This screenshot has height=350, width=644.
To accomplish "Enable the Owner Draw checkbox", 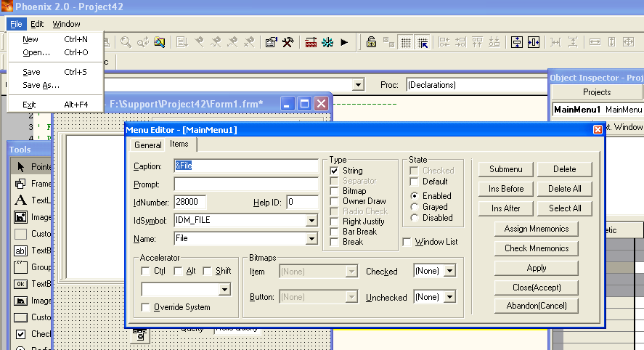I will pos(334,201).
